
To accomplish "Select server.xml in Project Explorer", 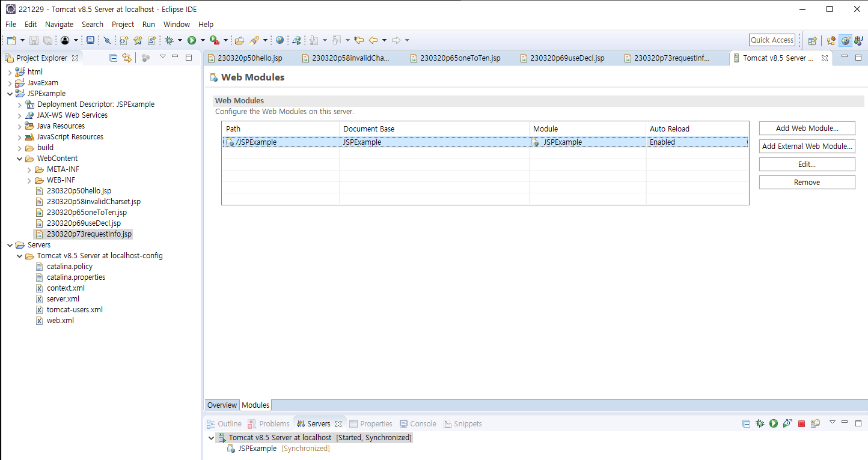I will click(x=63, y=299).
